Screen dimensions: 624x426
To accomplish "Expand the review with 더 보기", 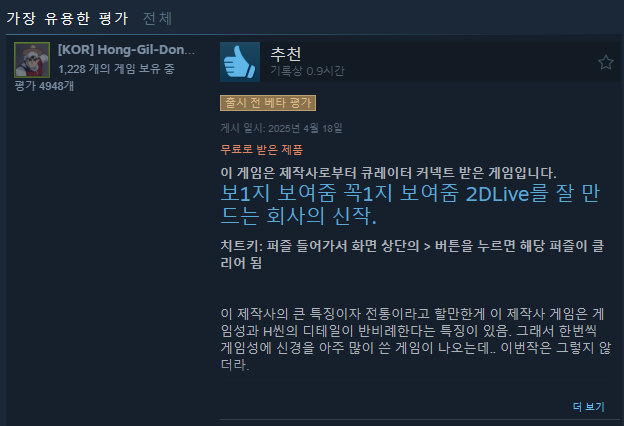I will point(588,406).
